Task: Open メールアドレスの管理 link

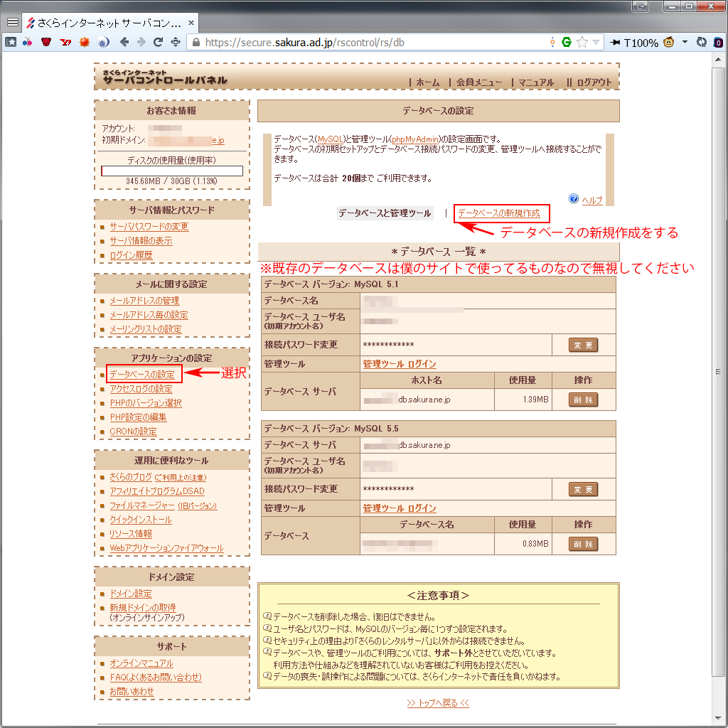Action: coord(144,301)
